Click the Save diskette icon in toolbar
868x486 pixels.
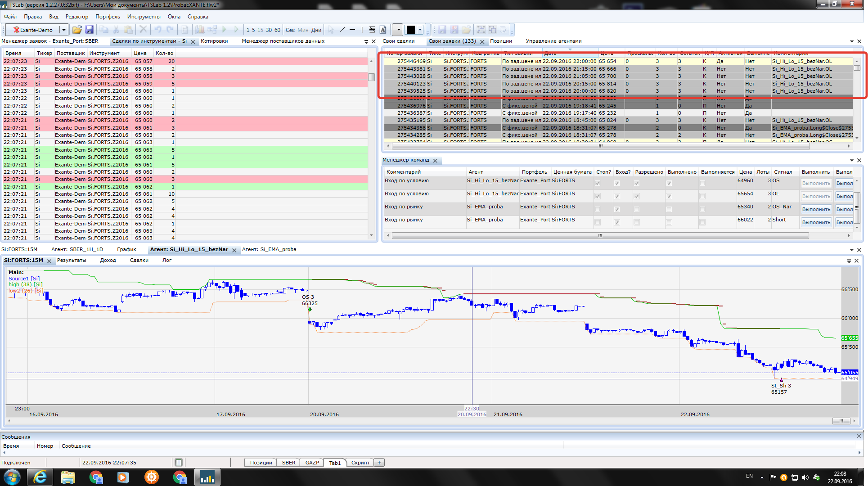click(x=89, y=30)
